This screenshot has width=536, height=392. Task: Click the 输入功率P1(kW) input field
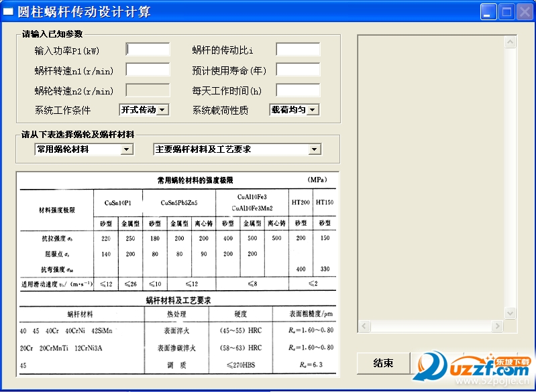[x=148, y=49]
